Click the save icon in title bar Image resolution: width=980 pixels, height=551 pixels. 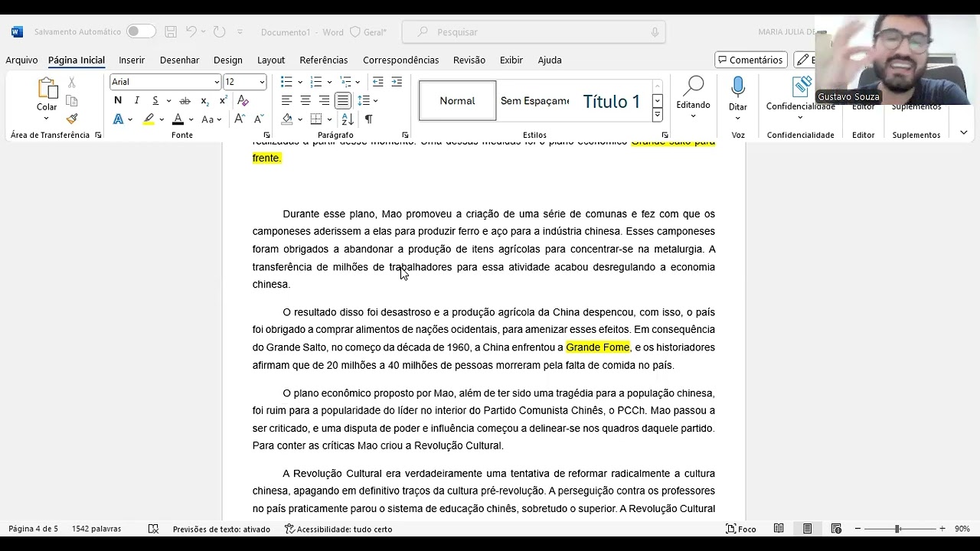pos(171,32)
